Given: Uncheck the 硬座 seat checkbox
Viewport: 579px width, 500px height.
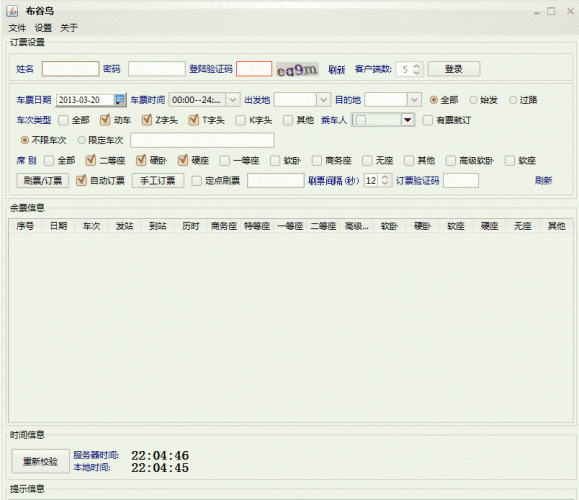Looking at the screenshot, I should pyautogui.click(x=183, y=161).
